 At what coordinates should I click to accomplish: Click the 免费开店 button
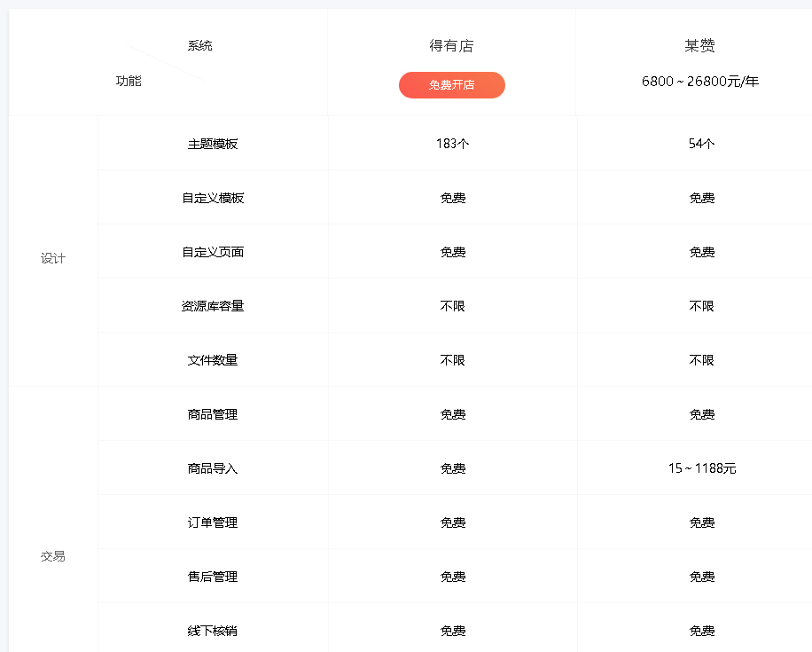coord(451,85)
